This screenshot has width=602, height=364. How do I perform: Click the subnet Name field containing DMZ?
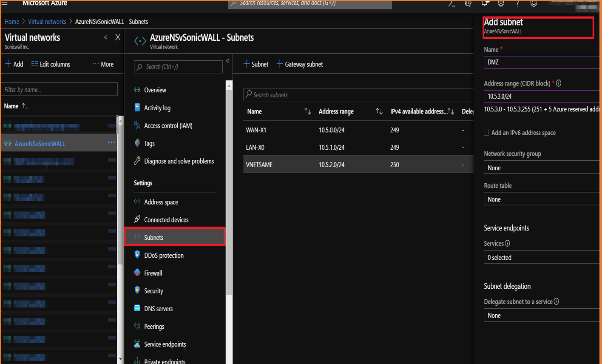[x=542, y=62]
